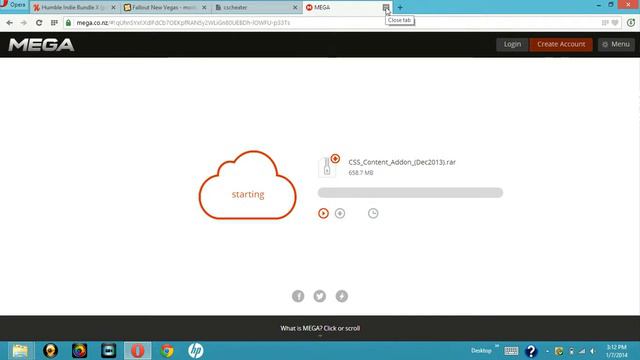This screenshot has width=640, height=360.
Task: Click the Speed Dial add icon in address bar
Action: (x=605, y=23)
